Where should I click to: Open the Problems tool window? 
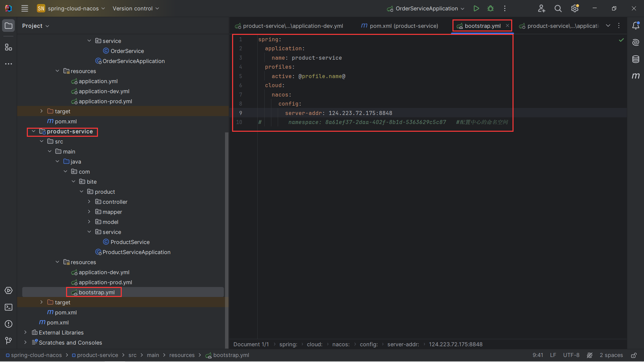coord(9,324)
